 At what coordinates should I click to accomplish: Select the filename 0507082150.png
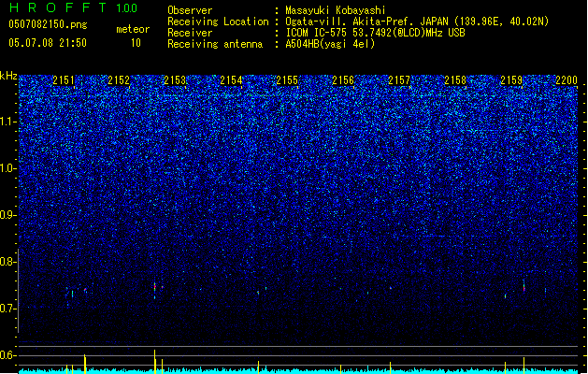(x=48, y=24)
